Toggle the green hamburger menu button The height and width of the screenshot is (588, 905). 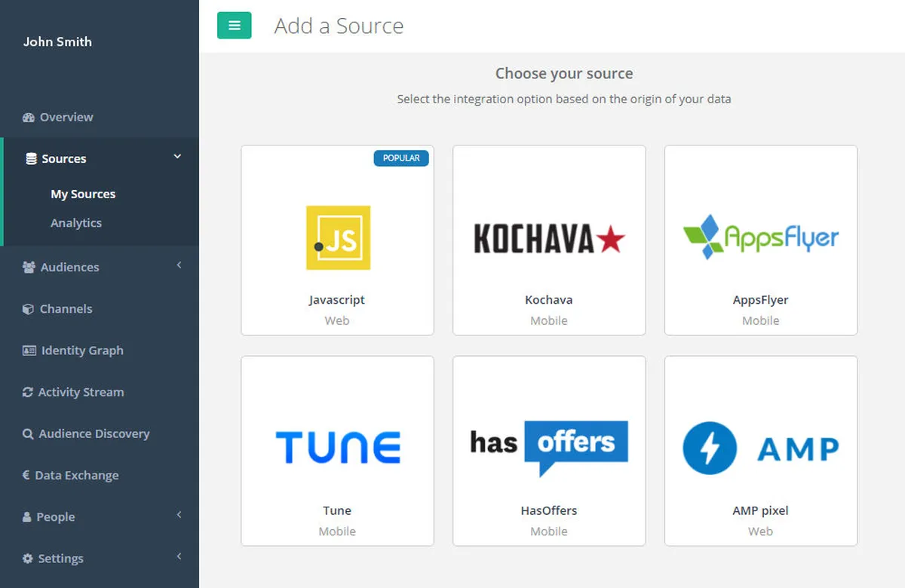coord(234,26)
